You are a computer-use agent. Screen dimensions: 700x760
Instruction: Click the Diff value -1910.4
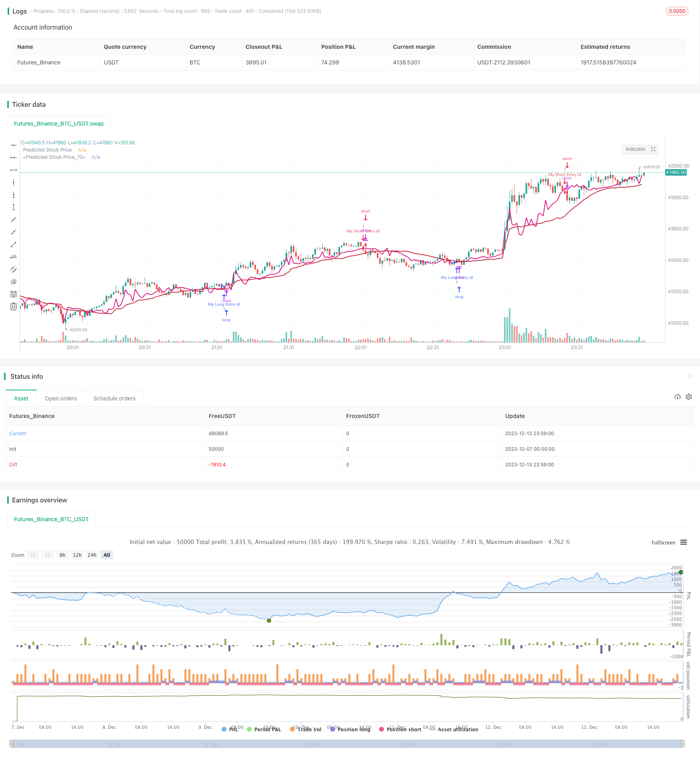217,464
